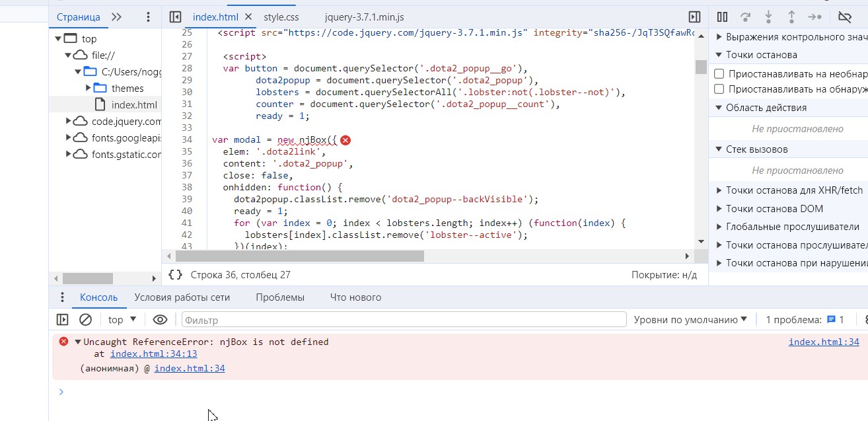Click the red error marker on line 34

click(x=345, y=140)
